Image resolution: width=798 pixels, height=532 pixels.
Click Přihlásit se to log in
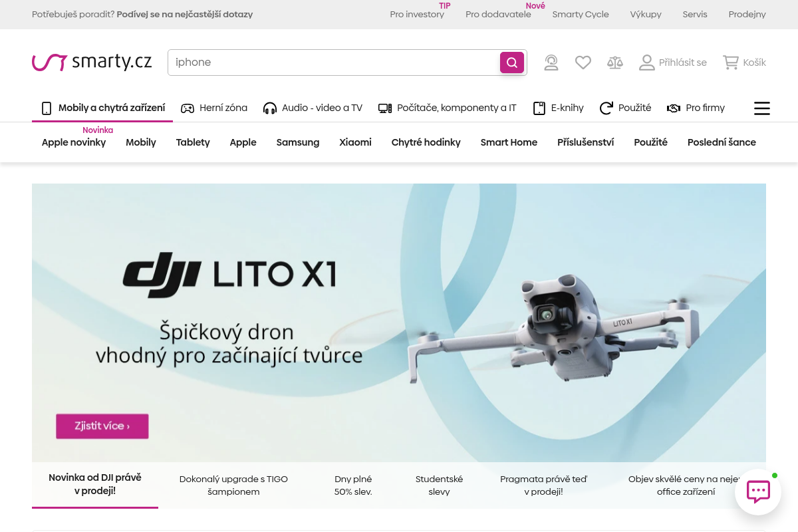673,63
